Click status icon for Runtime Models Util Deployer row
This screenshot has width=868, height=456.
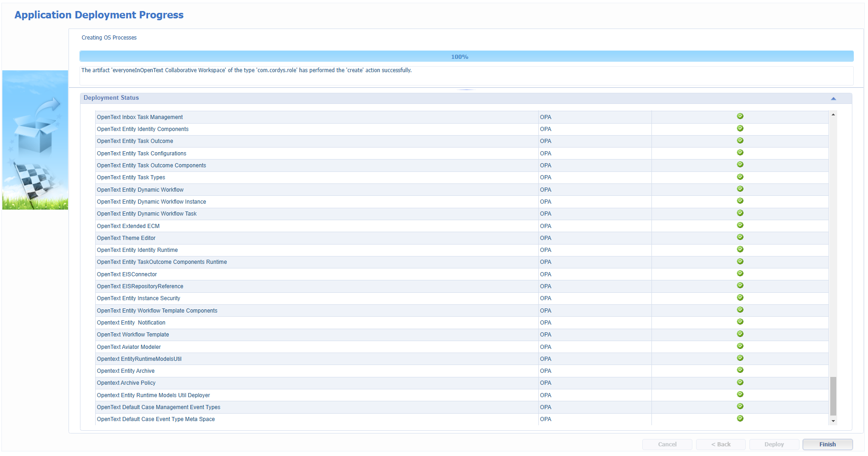(x=740, y=394)
